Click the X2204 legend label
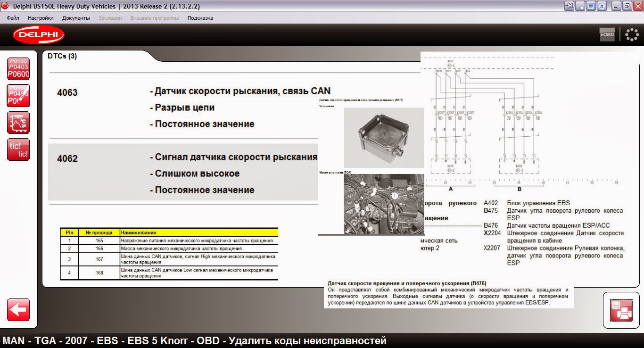 click(x=491, y=233)
